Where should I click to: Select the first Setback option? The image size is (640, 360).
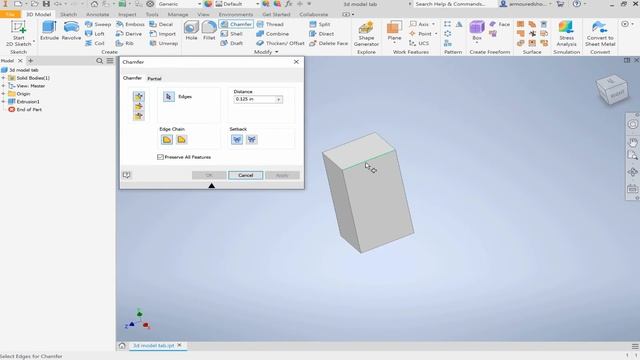click(x=237, y=140)
